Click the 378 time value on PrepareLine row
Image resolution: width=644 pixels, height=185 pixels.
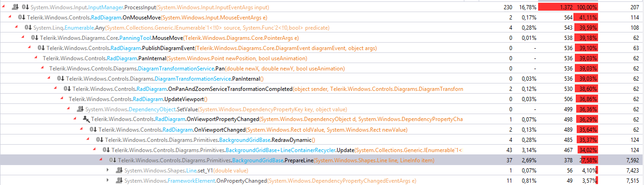point(568,160)
